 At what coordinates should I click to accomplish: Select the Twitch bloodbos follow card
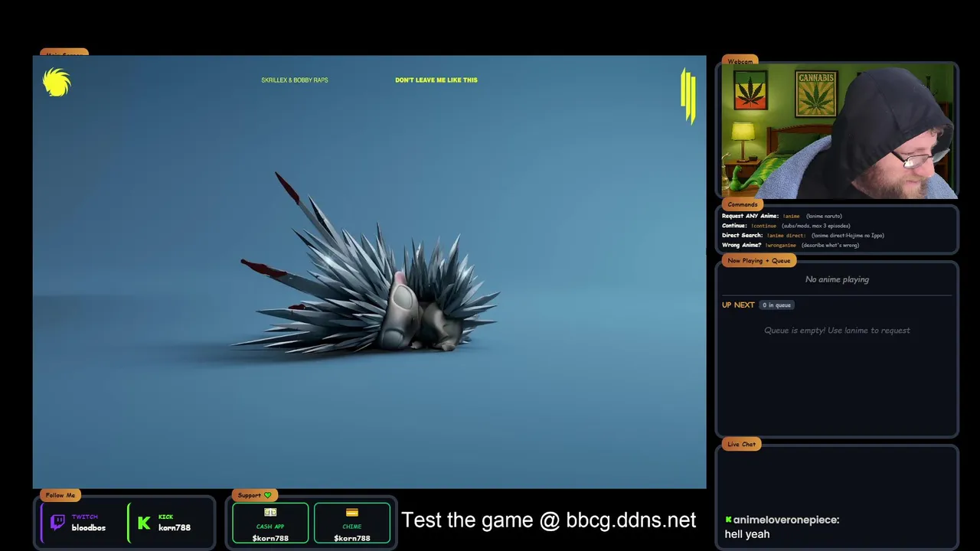(80, 523)
